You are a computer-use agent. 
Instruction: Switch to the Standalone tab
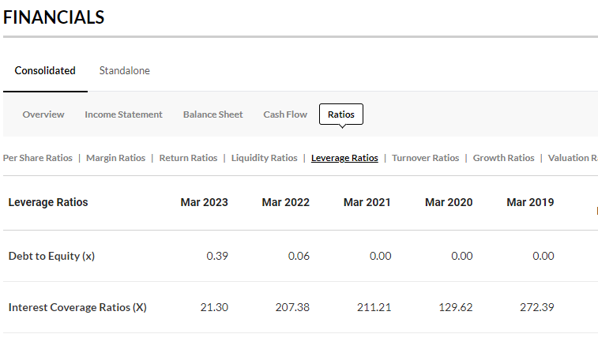pos(124,70)
